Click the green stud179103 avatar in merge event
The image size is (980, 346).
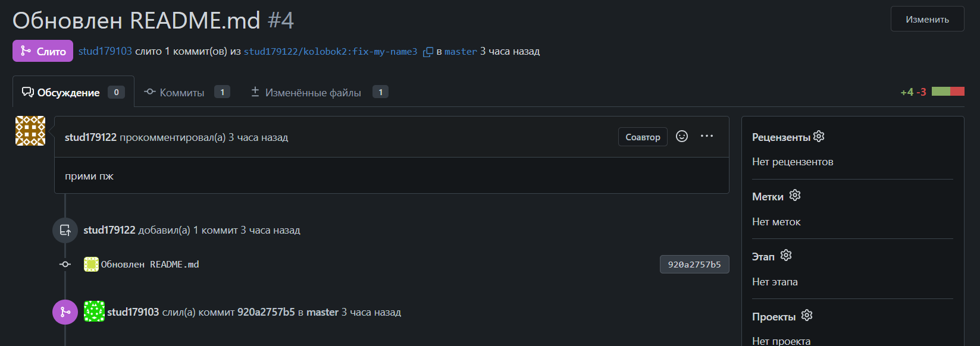94,312
